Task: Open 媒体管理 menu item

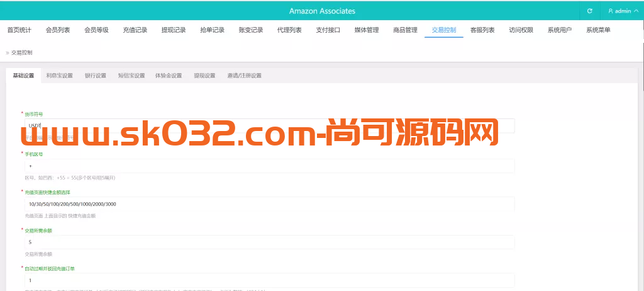Action: (x=367, y=30)
